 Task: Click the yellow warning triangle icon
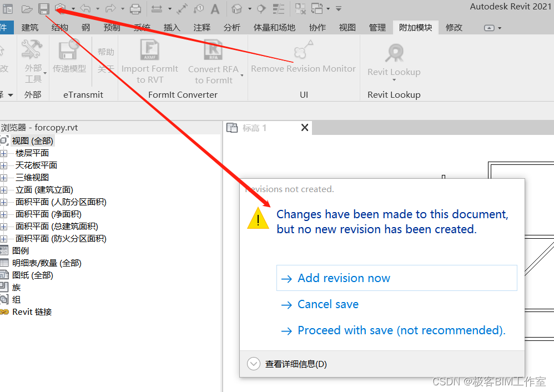tap(258, 218)
